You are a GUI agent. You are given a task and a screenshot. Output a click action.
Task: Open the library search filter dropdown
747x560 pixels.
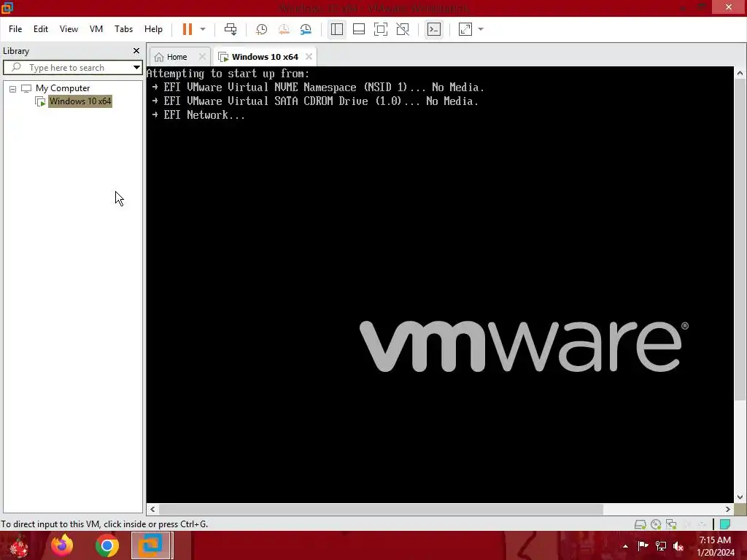coord(136,68)
